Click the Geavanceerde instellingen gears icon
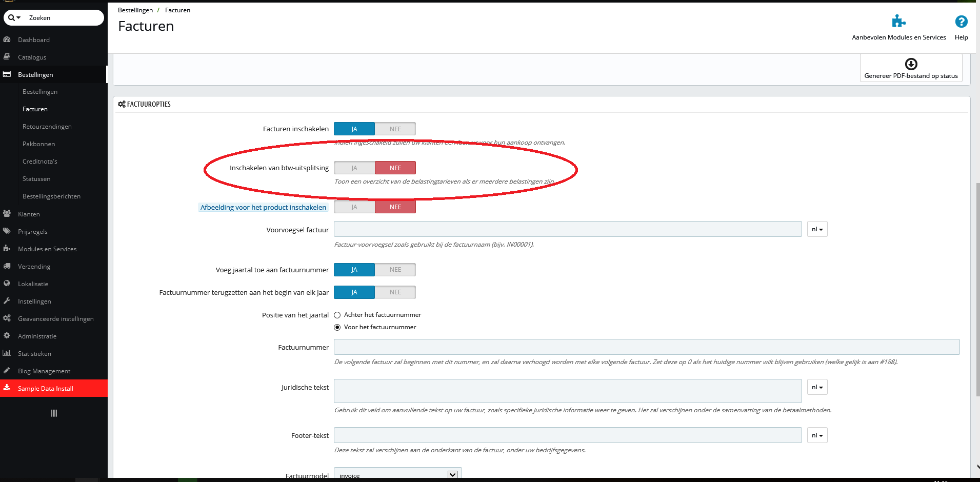The image size is (980, 482). 7,318
